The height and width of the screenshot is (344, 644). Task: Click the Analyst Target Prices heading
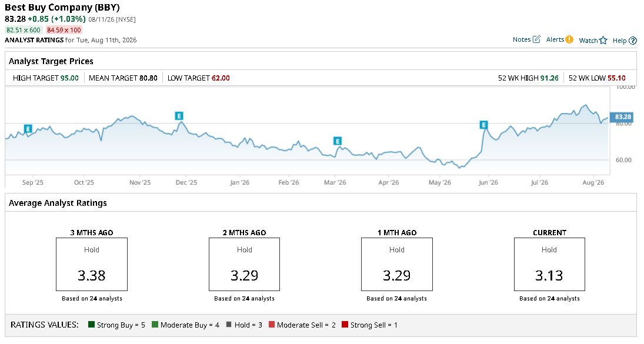(x=51, y=61)
